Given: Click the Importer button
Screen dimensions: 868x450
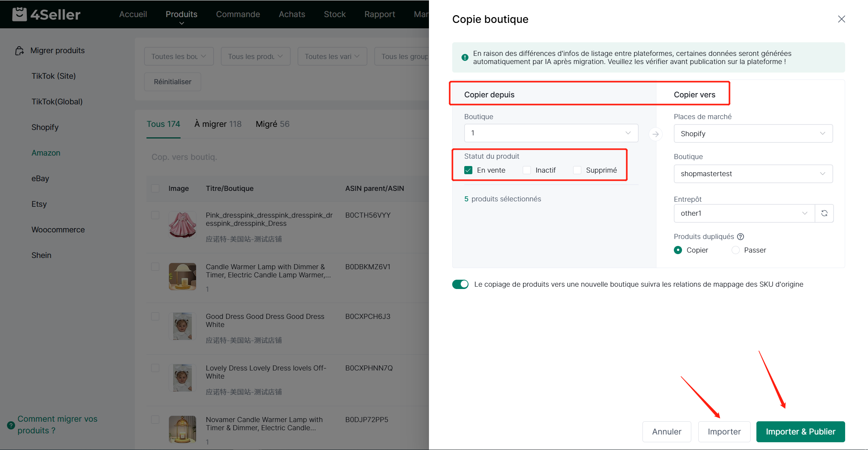Looking at the screenshot, I should tap(724, 432).
